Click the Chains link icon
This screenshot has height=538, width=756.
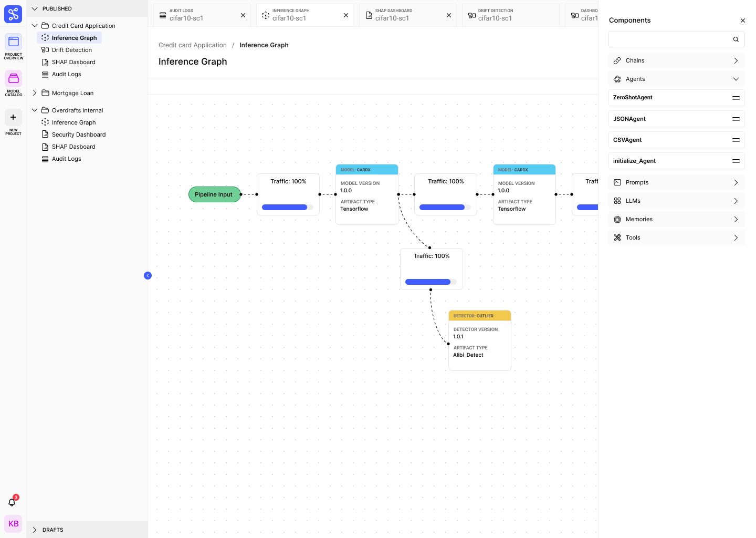click(617, 60)
